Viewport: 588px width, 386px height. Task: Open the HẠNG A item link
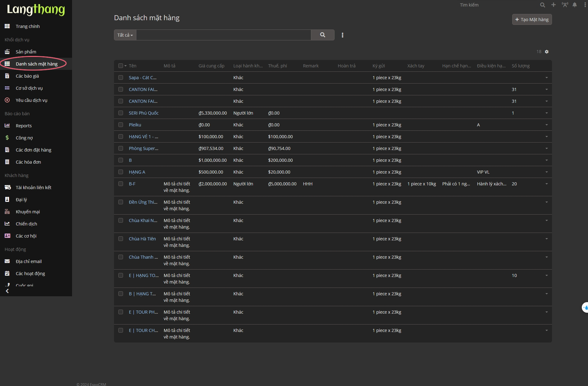[x=137, y=172]
